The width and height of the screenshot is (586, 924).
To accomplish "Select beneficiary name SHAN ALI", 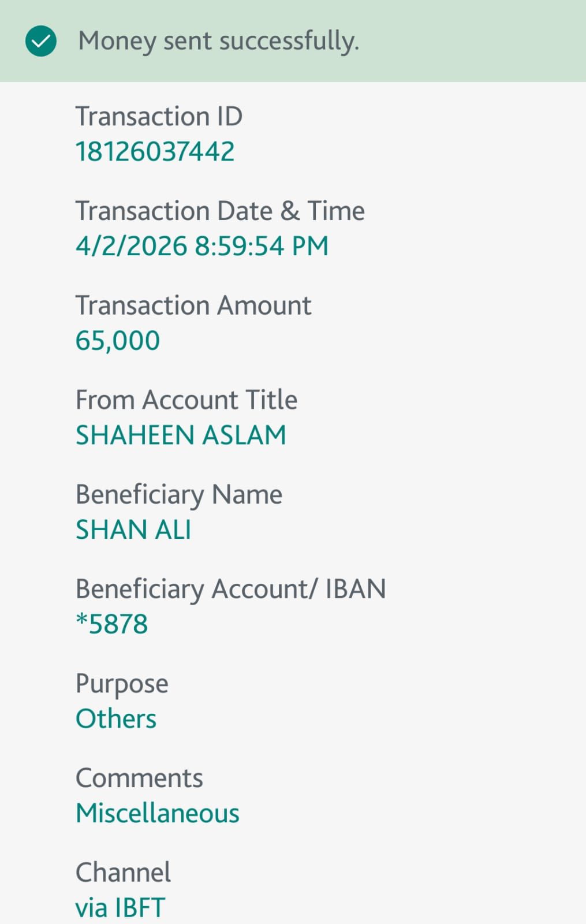I will coord(133,530).
